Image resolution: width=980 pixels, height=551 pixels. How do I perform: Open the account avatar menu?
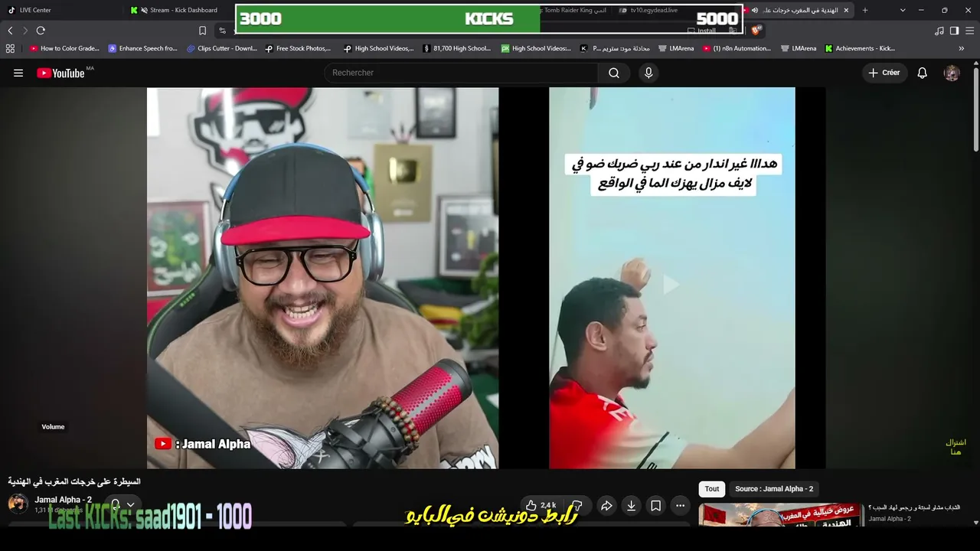pyautogui.click(x=952, y=73)
